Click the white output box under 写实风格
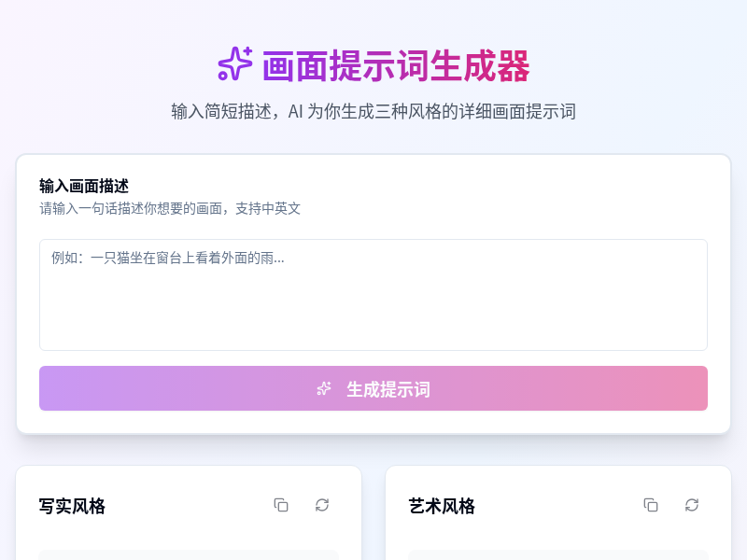Image resolution: width=747 pixels, height=560 pixels. (188, 555)
